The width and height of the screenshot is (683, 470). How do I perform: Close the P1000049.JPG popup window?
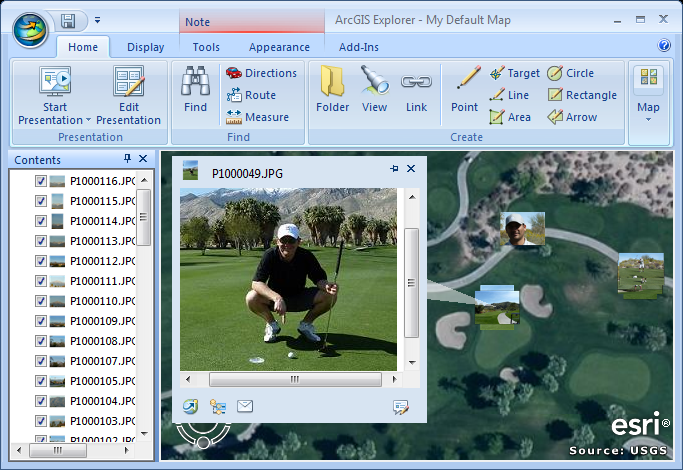(411, 169)
